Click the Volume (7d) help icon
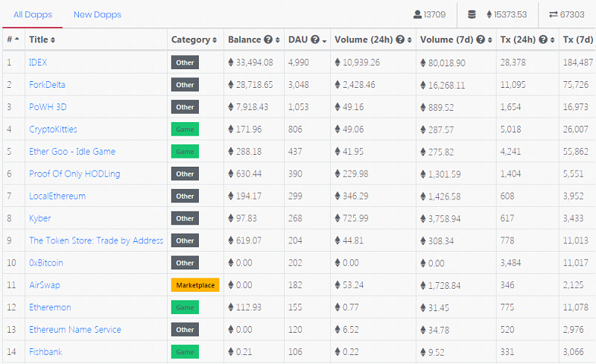The image size is (596, 364). coord(481,39)
